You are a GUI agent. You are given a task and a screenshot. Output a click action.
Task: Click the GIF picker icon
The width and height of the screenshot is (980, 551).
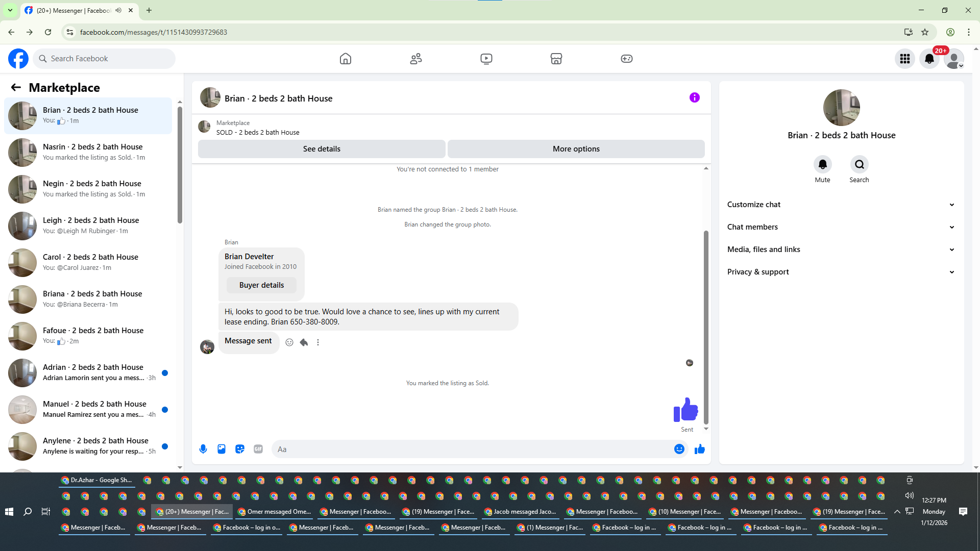tap(258, 449)
